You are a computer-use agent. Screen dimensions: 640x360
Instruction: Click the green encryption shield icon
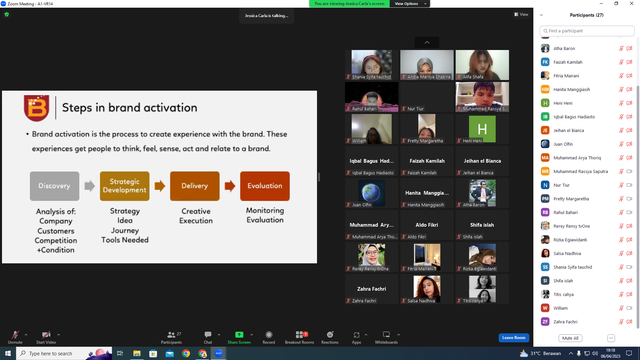pos(7,14)
